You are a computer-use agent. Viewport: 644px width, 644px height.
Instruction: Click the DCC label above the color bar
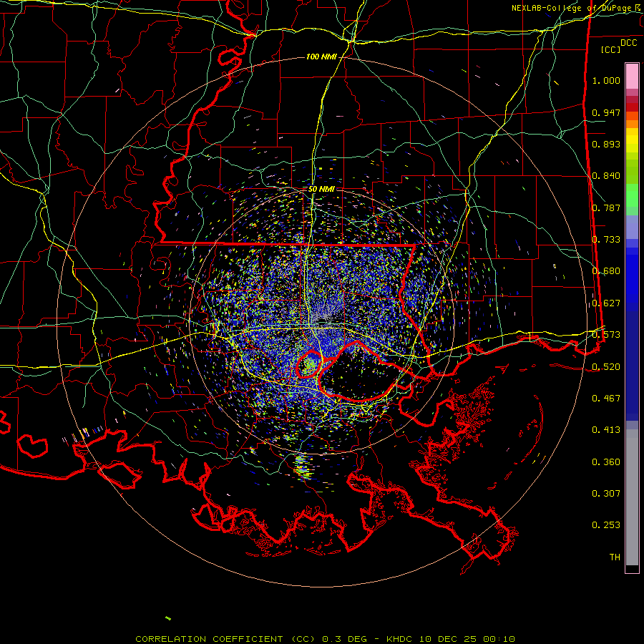628,43
